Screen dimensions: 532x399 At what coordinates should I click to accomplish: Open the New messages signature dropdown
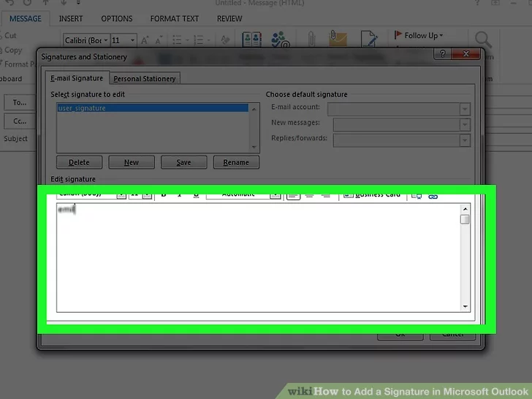pyautogui.click(x=465, y=125)
